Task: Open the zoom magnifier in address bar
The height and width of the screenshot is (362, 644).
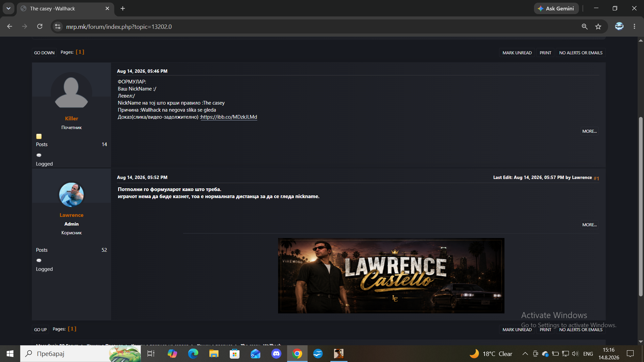Action: tap(585, 26)
